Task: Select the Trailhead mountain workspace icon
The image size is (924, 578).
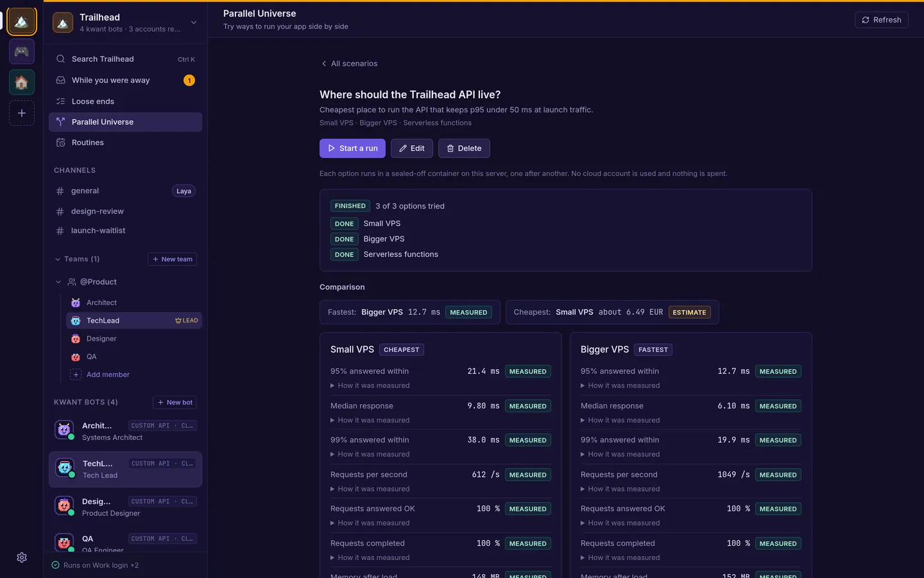Action: pyautogui.click(x=21, y=21)
